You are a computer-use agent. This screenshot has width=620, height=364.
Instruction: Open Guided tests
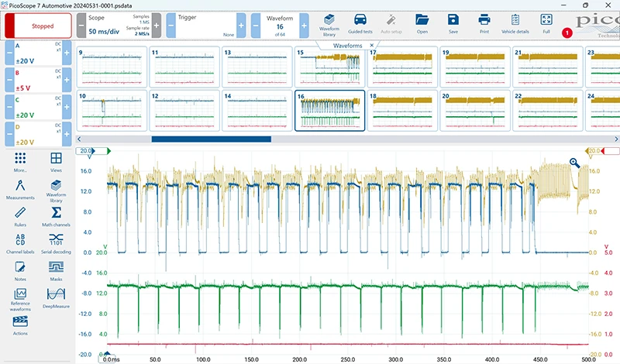tap(360, 24)
